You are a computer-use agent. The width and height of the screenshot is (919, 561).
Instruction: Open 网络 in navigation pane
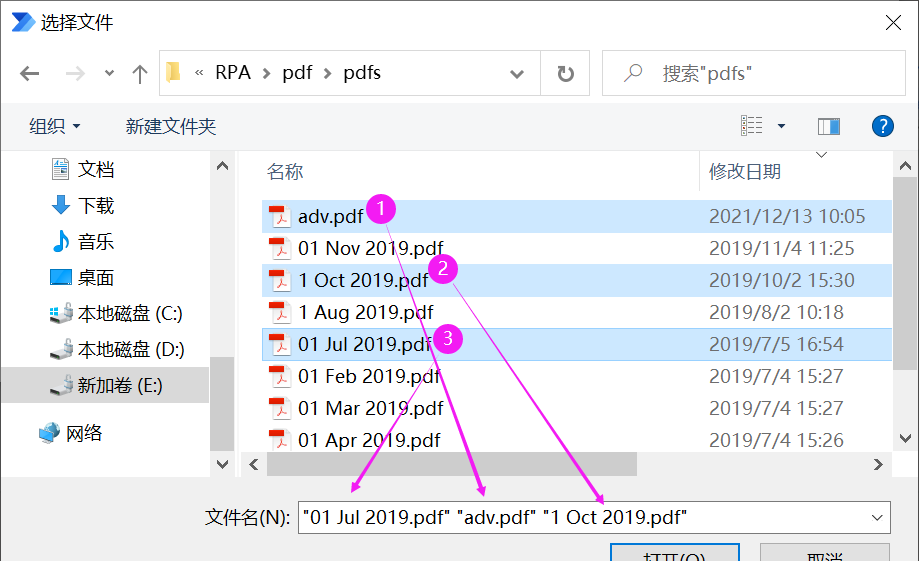coord(84,433)
